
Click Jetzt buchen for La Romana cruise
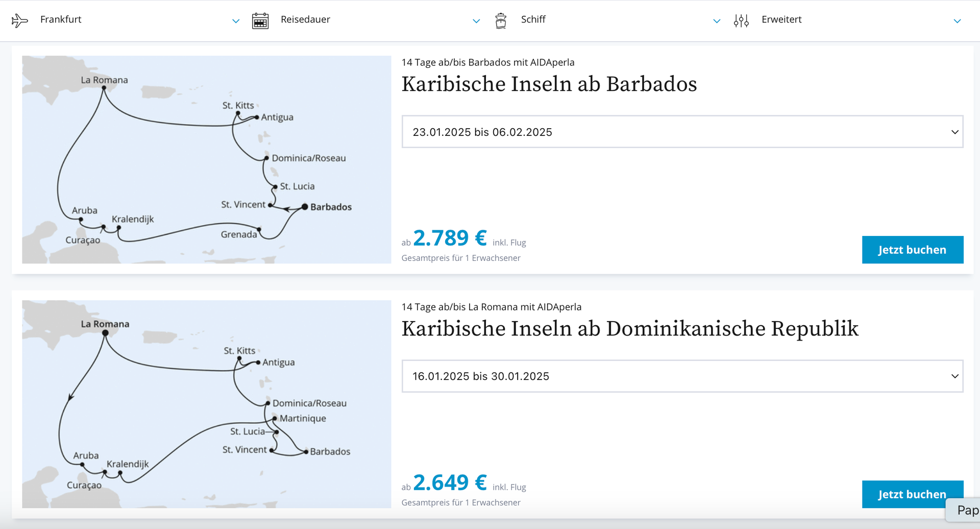pyautogui.click(x=913, y=494)
